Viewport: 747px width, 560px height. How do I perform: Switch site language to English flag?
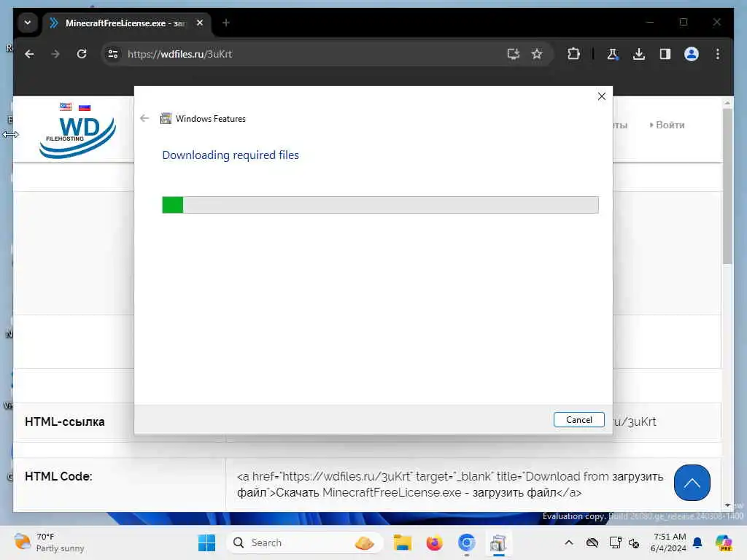pyautogui.click(x=66, y=106)
